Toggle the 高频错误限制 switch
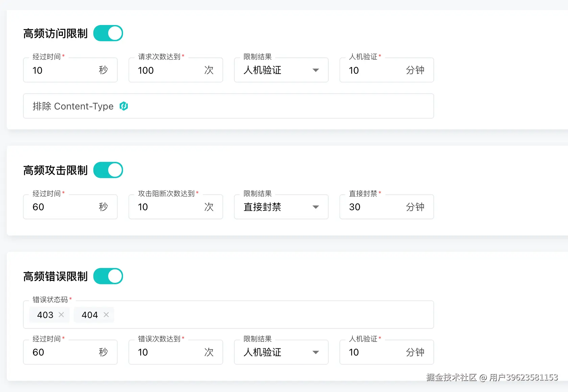 tap(108, 276)
